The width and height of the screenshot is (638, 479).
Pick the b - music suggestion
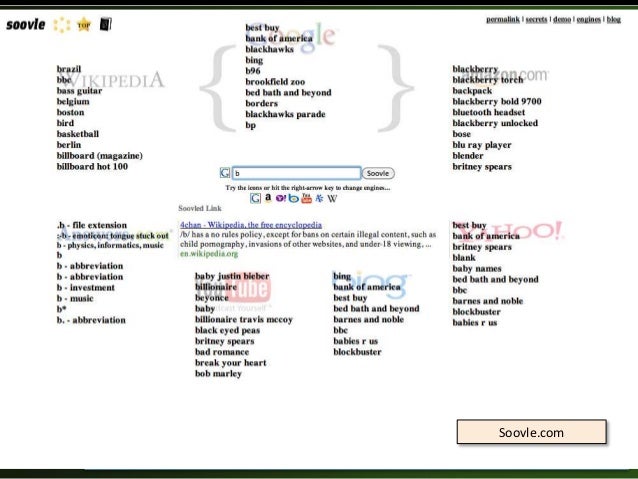(75, 298)
